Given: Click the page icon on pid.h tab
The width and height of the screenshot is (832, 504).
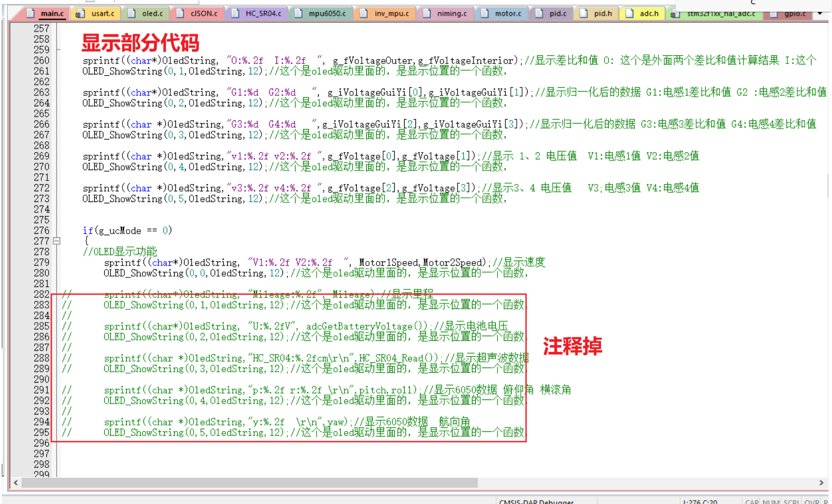Looking at the screenshot, I should click(x=583, y=13).
